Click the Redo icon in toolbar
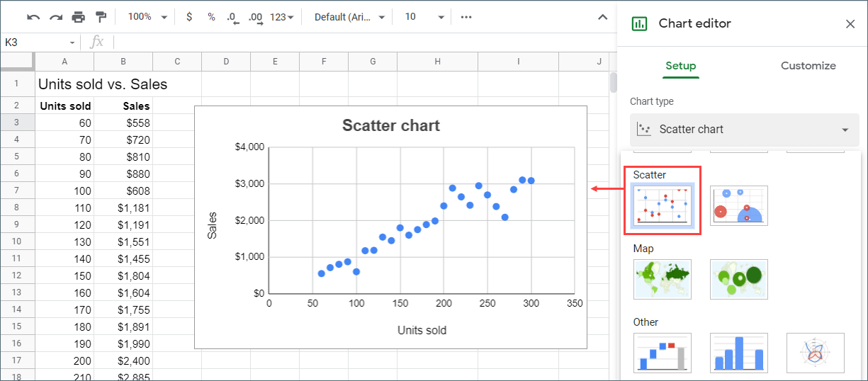 coord(55,17)
